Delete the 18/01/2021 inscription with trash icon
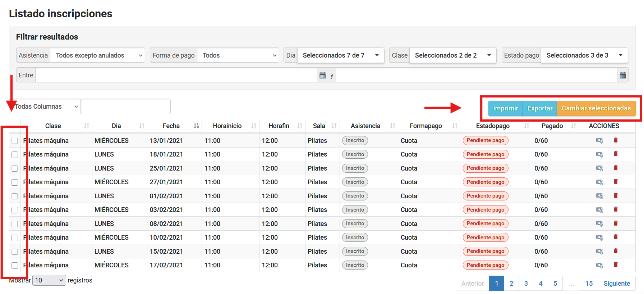 (615, 154)
